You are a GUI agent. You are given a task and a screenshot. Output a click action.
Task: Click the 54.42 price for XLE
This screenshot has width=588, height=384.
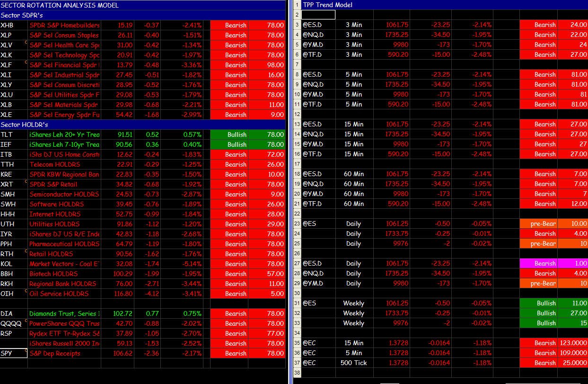(x=118, y=115)
